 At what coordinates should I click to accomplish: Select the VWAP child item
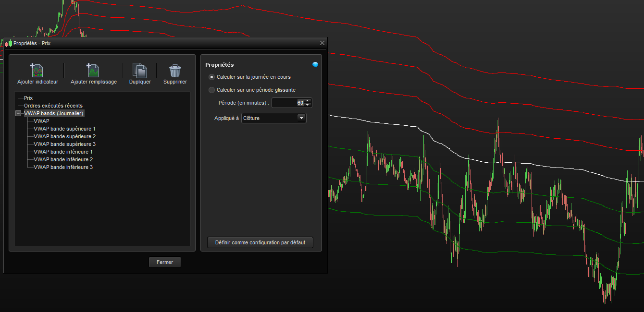[41, 121]
